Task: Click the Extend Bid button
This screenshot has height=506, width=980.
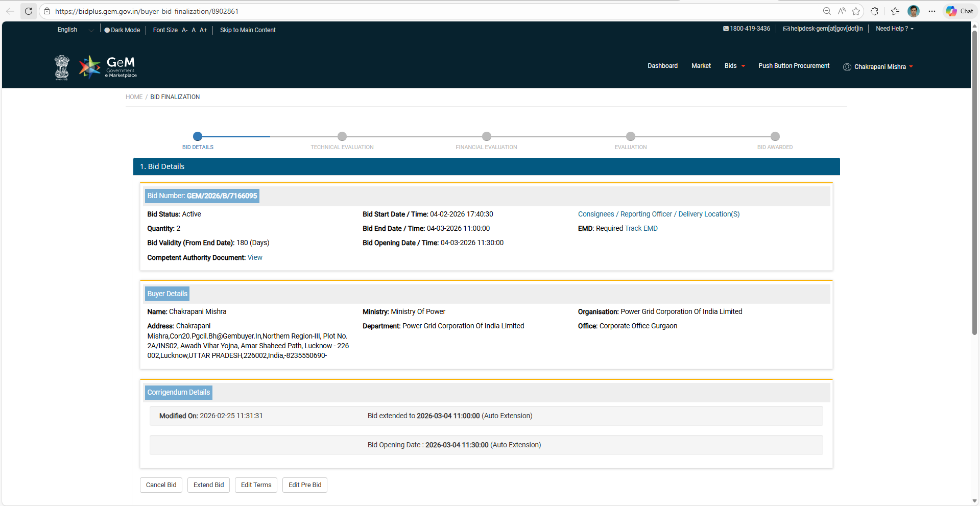Action: point(208,485)
